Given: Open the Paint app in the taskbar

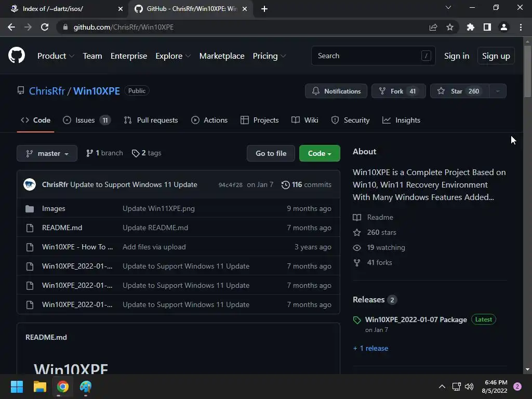Looking at the screenshot, I should (86, 387).
